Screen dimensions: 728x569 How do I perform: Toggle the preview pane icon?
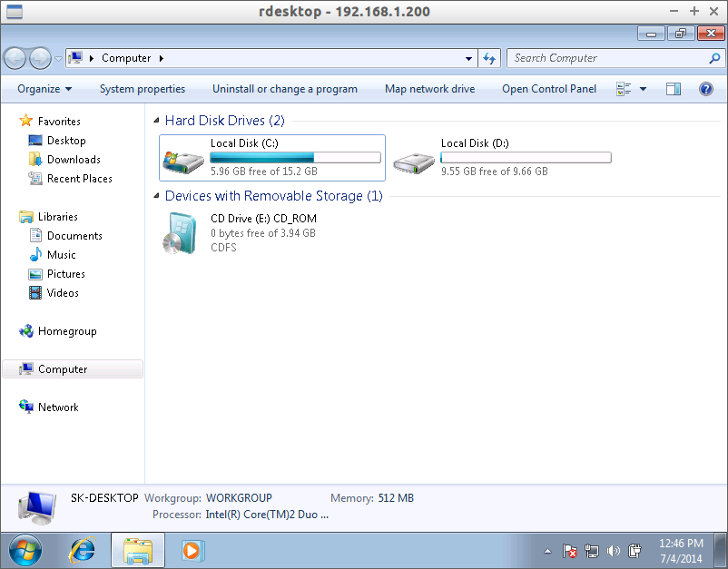click(x=674, y=89)
